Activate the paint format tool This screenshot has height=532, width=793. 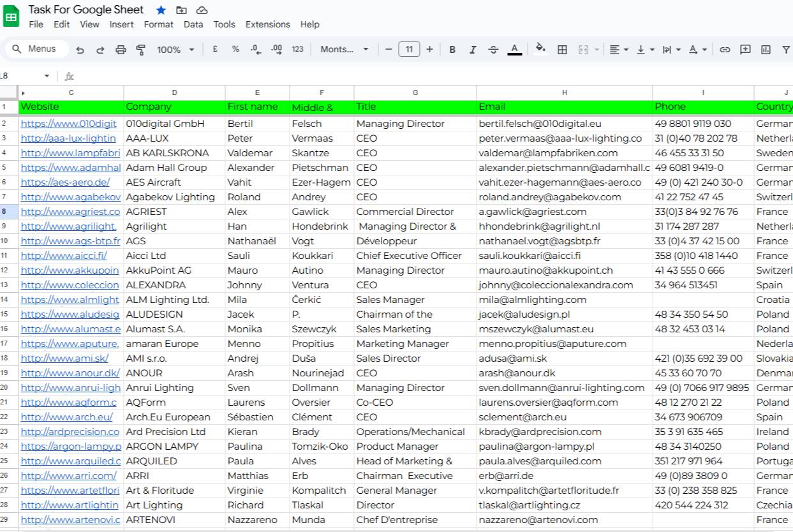(141, 50)
